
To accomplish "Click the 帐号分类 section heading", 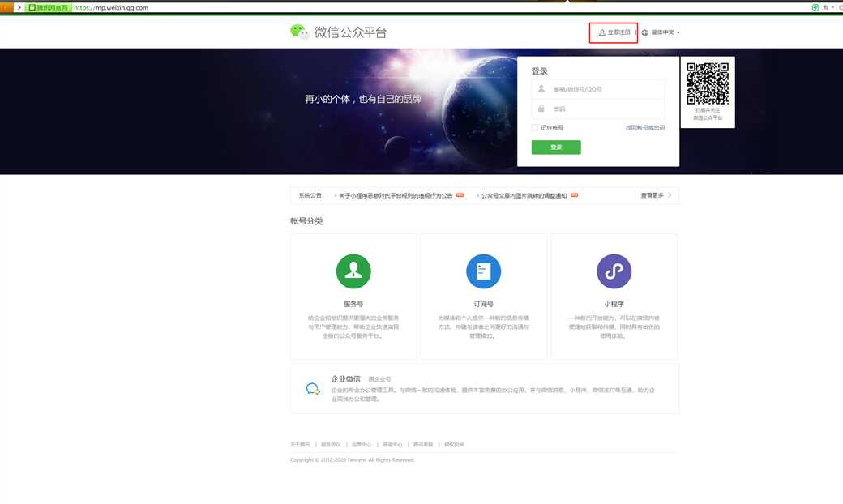I will (306, 221).
